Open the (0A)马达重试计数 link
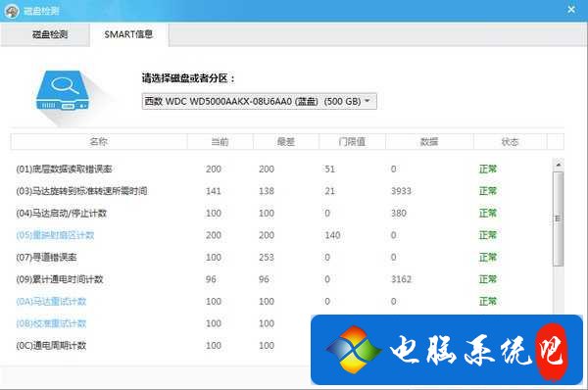This screenshot has height=390, width=588. point(51,302)
